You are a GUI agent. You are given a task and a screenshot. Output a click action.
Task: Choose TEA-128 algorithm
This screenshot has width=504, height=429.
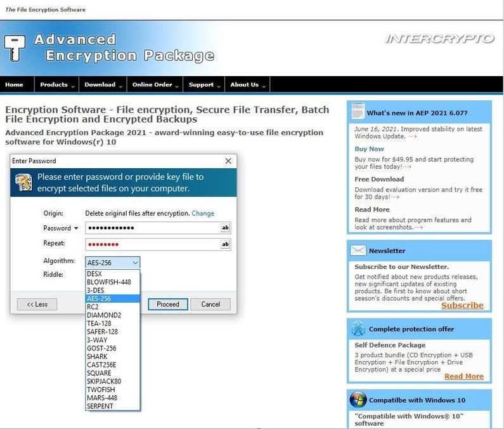click(112, 324)
